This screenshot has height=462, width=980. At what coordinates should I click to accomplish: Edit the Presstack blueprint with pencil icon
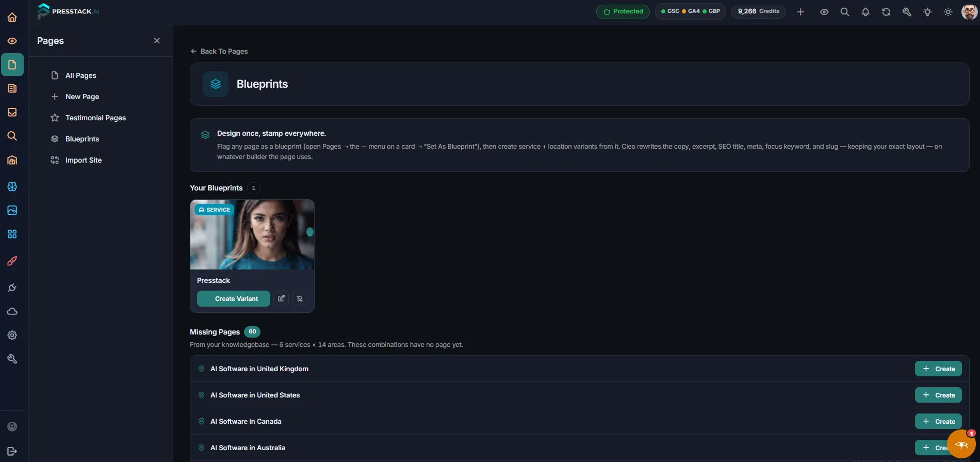coord(281,298)
